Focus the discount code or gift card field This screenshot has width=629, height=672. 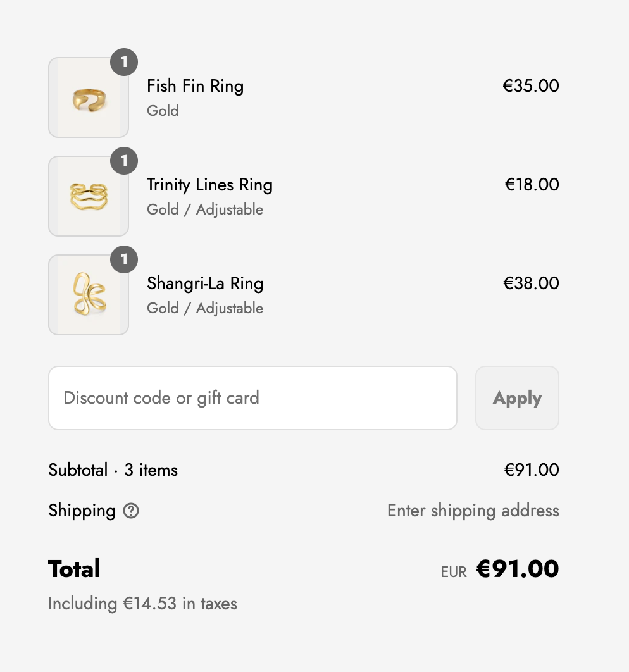point(252,398)
